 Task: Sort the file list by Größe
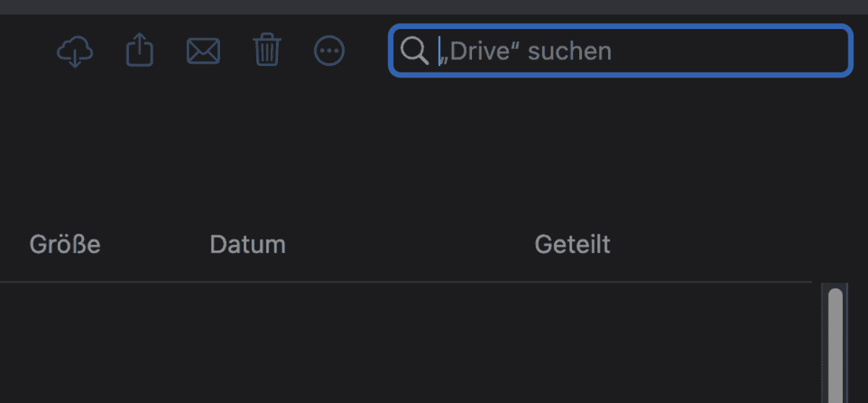[65, 245]
